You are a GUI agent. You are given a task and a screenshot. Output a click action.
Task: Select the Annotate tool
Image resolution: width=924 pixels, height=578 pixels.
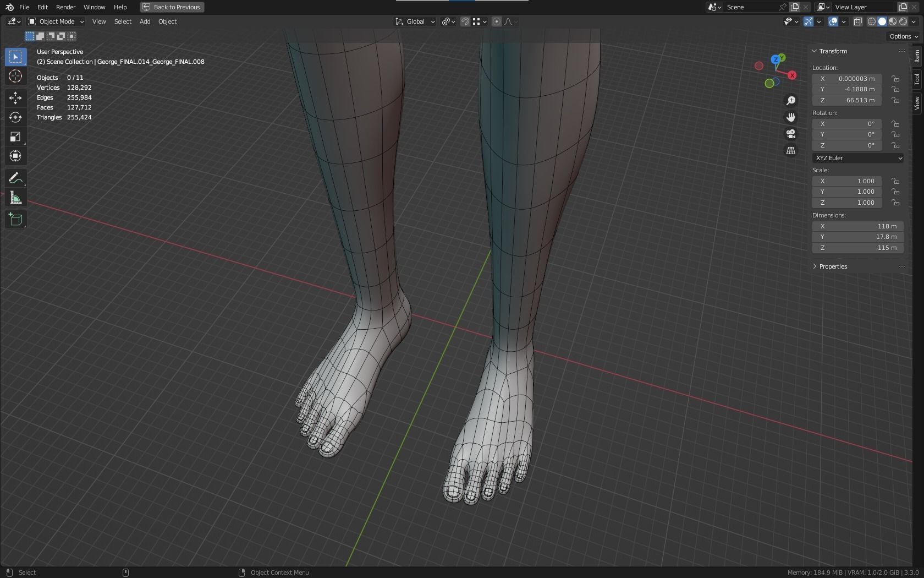tap(15, 178)
